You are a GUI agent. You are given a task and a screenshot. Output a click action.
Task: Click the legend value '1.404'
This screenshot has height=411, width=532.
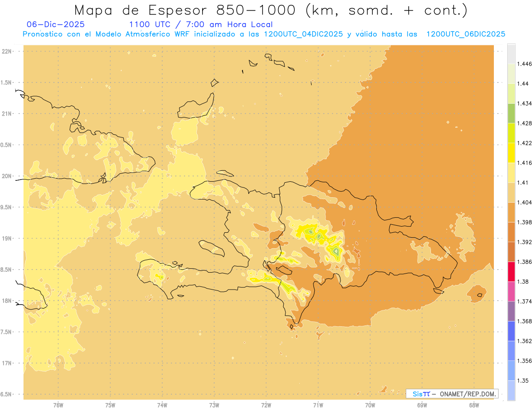click(x=524, y=202)
